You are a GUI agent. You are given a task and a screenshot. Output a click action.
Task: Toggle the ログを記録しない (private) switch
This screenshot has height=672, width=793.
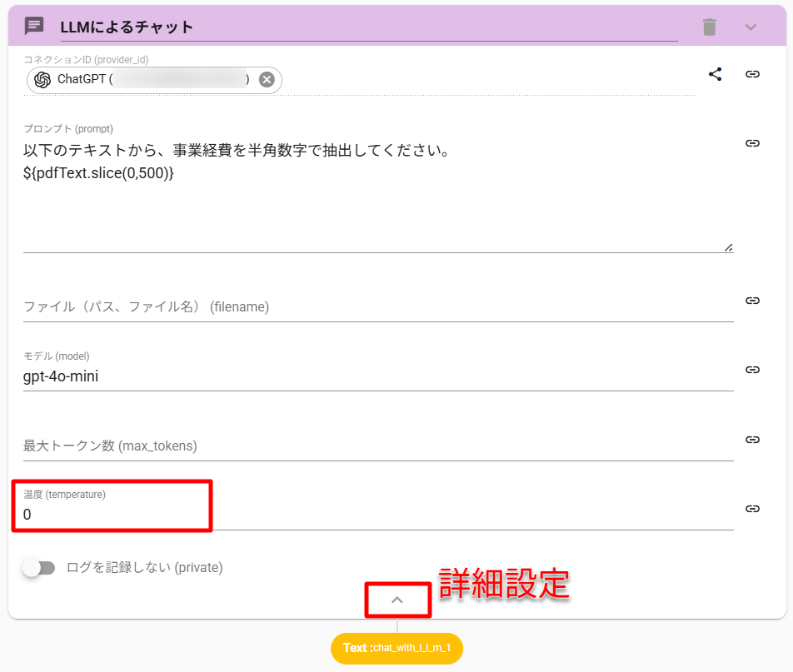38,568
